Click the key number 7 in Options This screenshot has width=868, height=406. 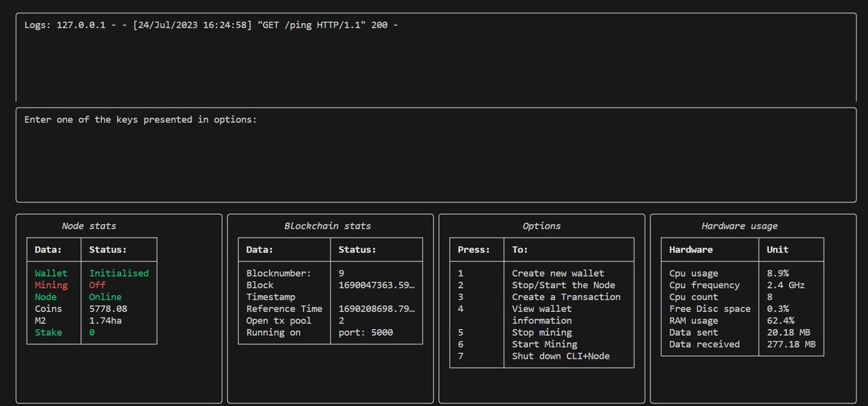[461, 356]
